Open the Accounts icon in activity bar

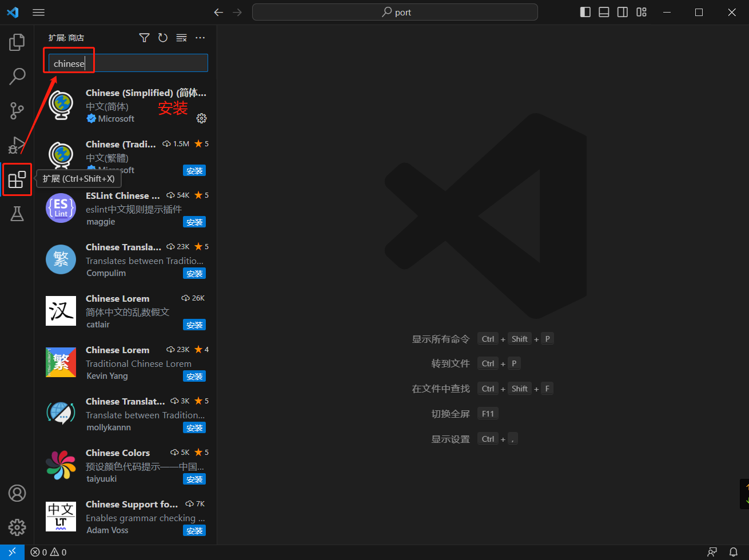click(x=17, y=493)
